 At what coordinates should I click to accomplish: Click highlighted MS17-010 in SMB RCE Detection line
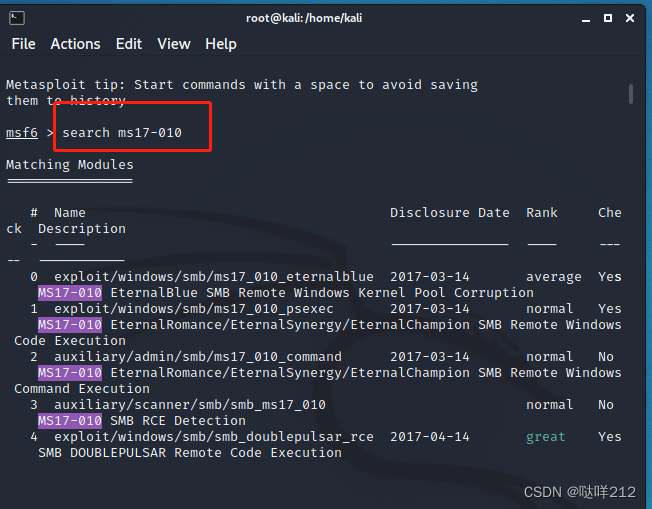coord(70,421)
